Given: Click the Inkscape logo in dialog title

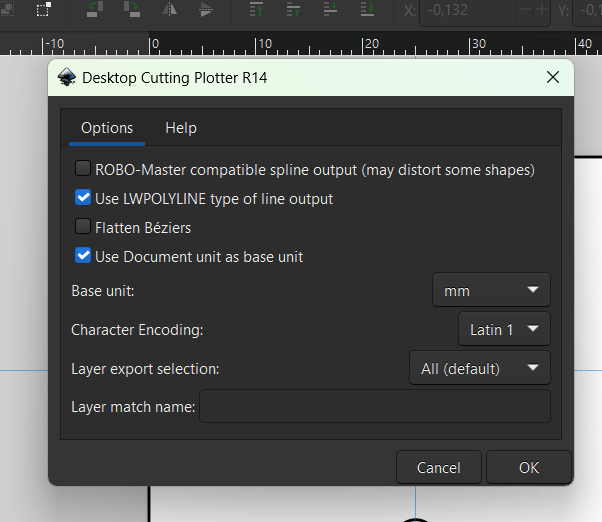Looking at the screenshot, I should pos(66,77).
